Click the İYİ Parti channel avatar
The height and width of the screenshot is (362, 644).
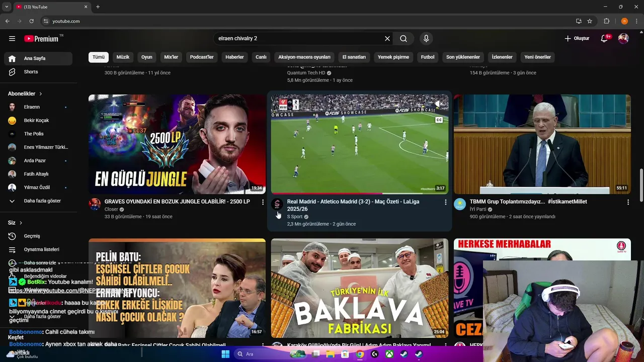(460, 204)
